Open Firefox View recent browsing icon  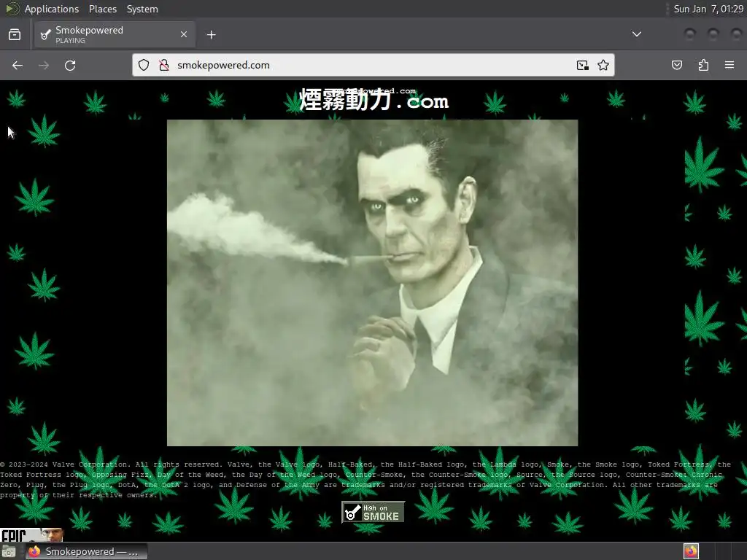click(15, 35)
